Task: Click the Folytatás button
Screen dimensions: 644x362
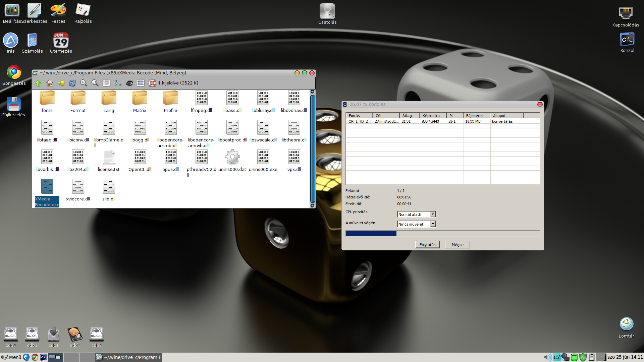Action: click(427, 245)
